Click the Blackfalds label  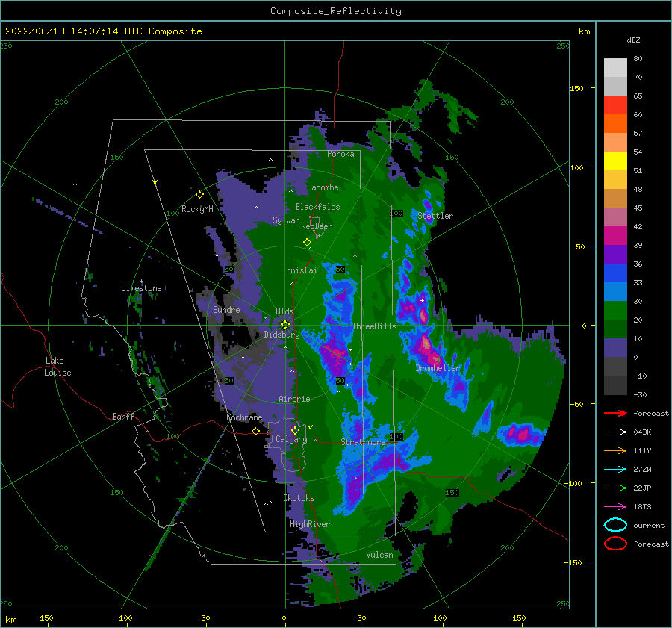pyautogui.click(x=317, y=207)
